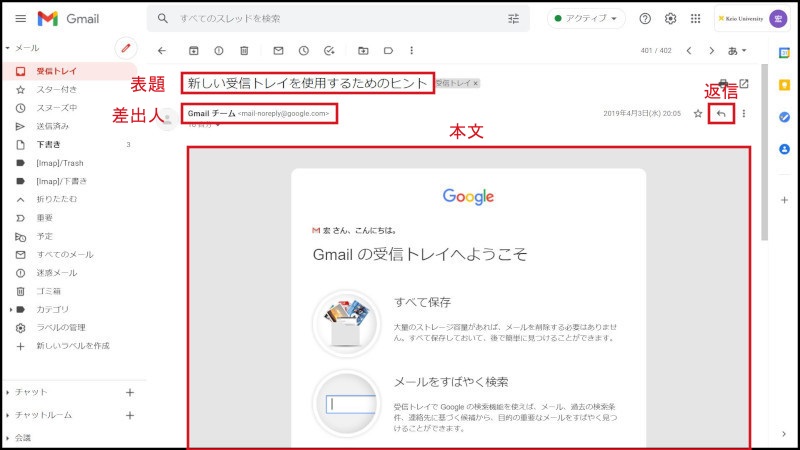
Task: Click the mail search input field
Action: pyautogui.click(x=330, y=19)
